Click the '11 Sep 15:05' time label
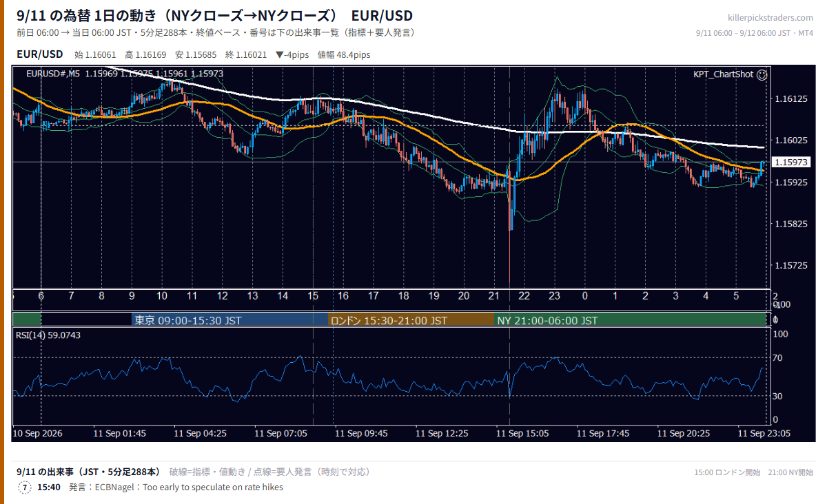Screen dimensions: 827x504 [522, 434]
